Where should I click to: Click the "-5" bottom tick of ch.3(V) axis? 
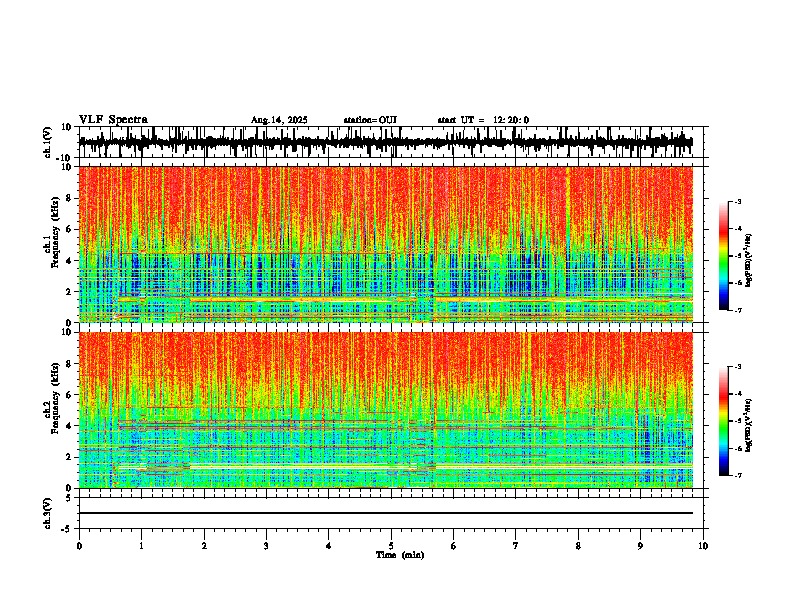67,529
